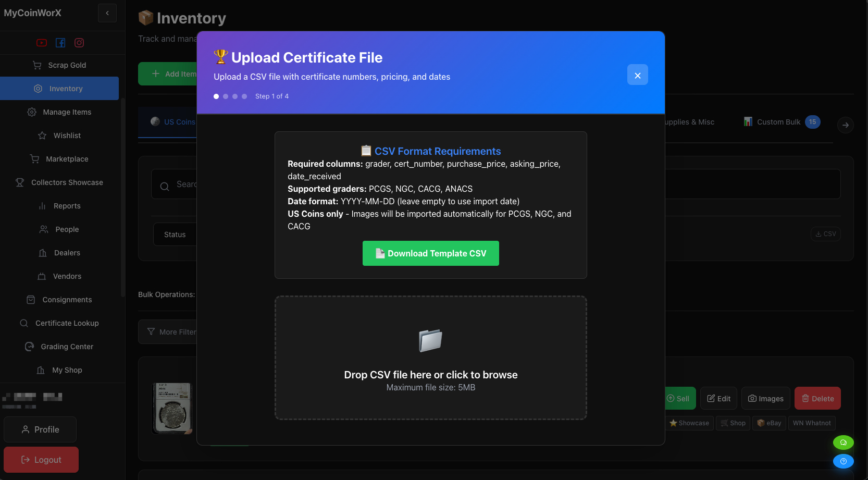Click the second step progress dot
This screenshot has width=868, height=480.
click(x=226, y=96)
